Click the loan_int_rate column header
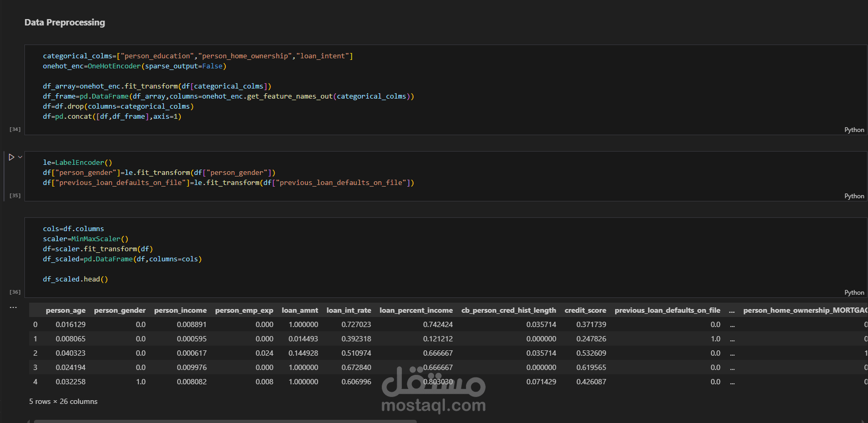This screenshot has width=868, height=423. (x=349, y=310)
